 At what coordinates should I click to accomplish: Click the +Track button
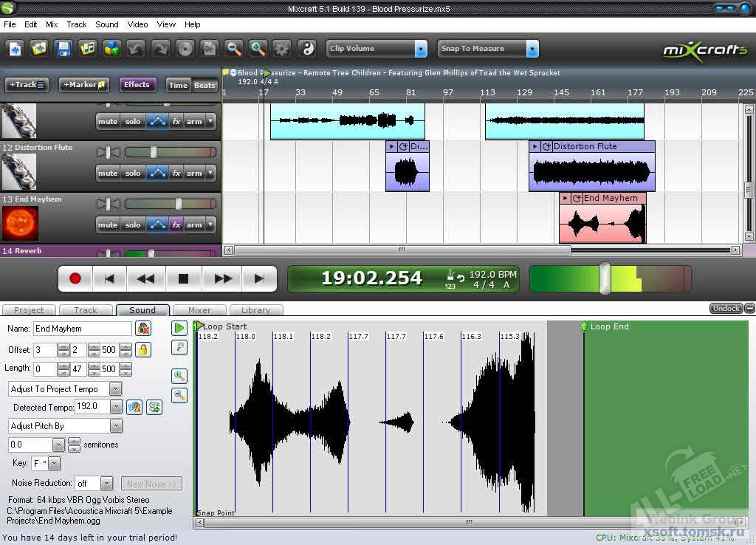pyautogui.click(x=27, y=85)
